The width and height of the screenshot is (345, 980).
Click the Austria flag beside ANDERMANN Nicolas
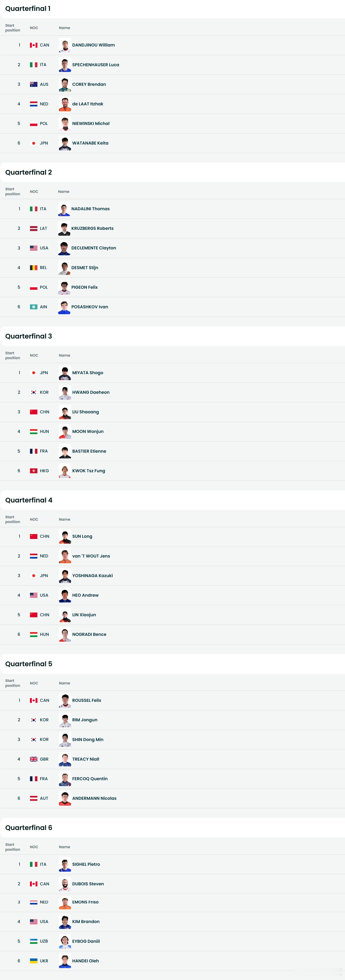[33, 798]
